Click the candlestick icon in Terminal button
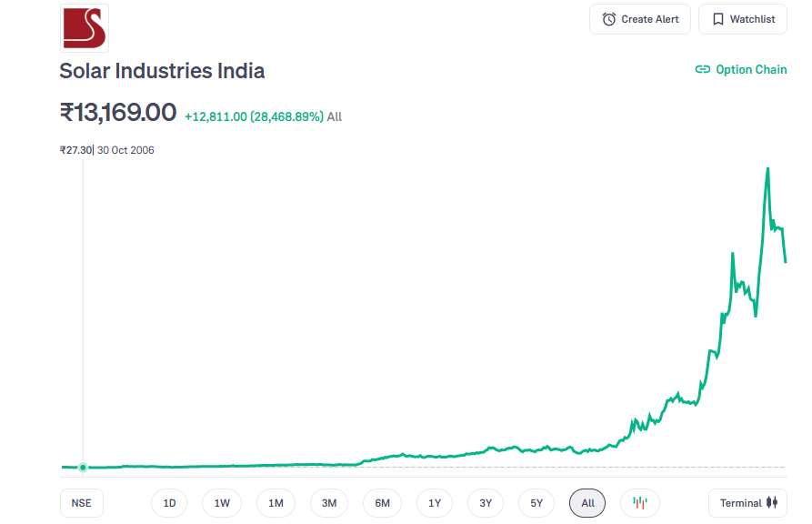Viewport: 812px width, 524px height. pyautogui.click(x=772, y=503)
